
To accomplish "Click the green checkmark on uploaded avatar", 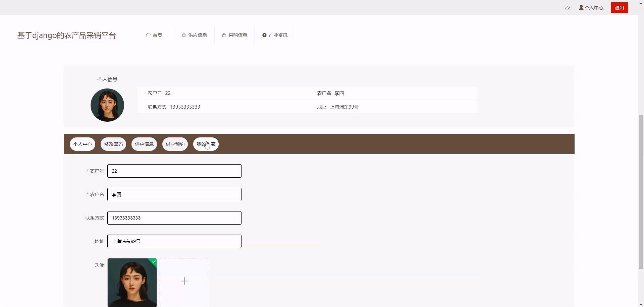I will pyautogui.click(x=154, y=261).
